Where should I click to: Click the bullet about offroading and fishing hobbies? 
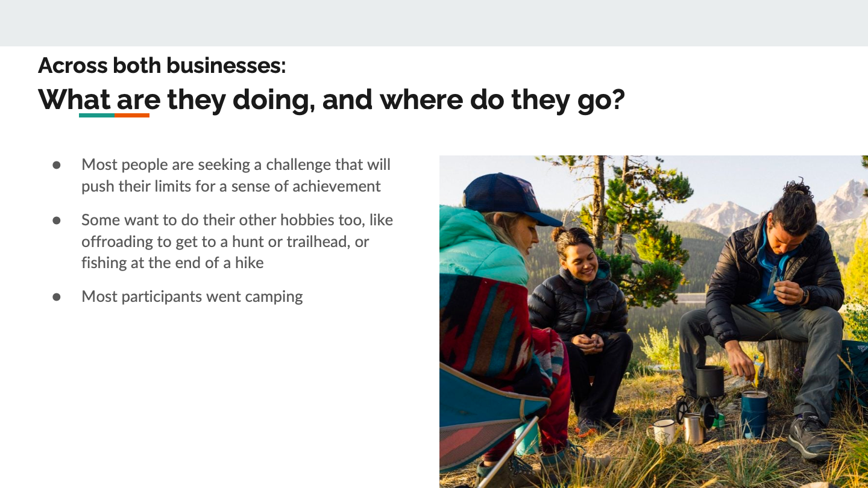[237, 242]
